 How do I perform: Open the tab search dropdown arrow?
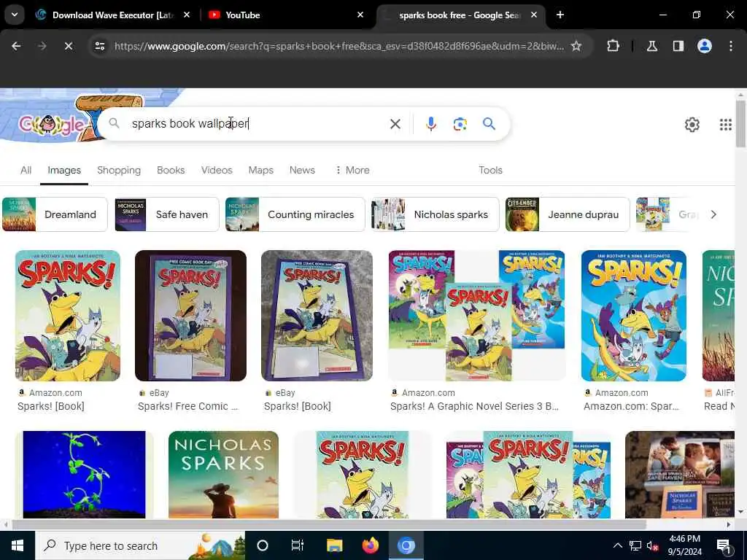pyautogui.click(x=15, y=15)
